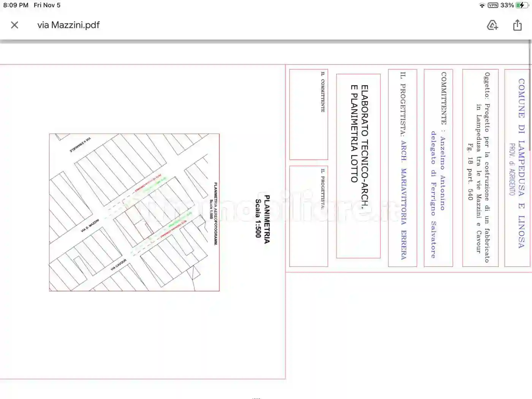Tap the Fri Nov 5 date
Image resolution: width=532 pixels, height=399 pixels.
[x=47, y=5]
